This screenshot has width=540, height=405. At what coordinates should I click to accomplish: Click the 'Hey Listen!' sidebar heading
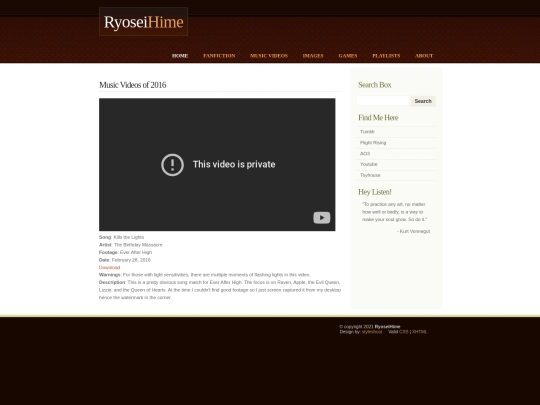[x=375, y=192]
